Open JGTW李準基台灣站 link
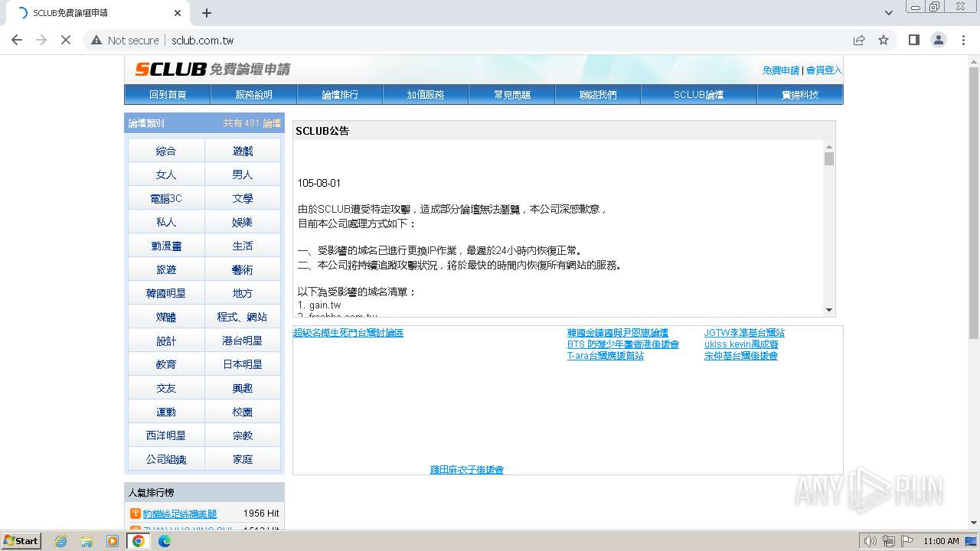This screenshot has height=551, width=980. click(744, 333)
